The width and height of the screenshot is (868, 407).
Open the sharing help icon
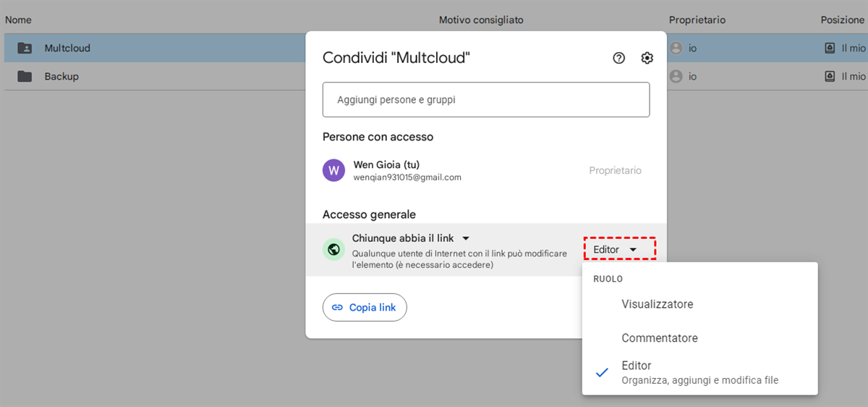point(618,58)
